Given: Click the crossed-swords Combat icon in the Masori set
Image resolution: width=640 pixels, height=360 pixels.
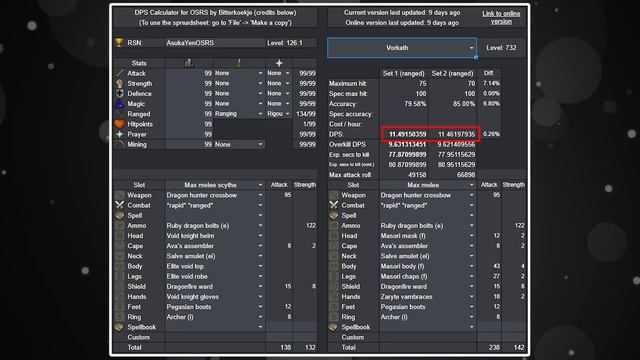Looking at the screenshot, I should 334,205.
